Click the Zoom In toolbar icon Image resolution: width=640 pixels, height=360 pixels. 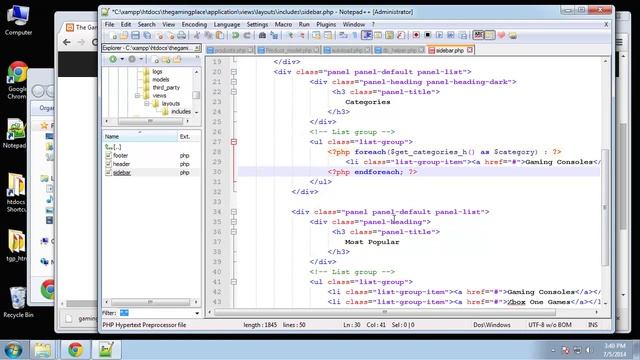(291, 36)
